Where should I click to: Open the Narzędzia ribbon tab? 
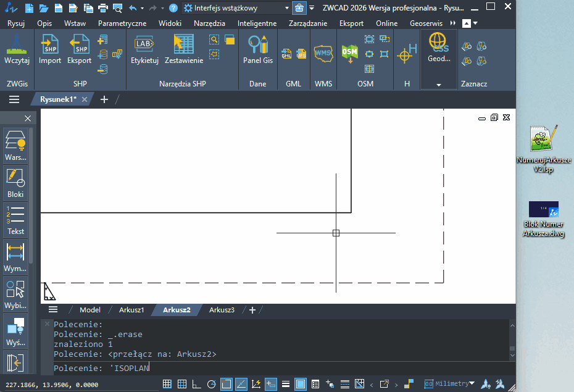[x=209, y=23]
